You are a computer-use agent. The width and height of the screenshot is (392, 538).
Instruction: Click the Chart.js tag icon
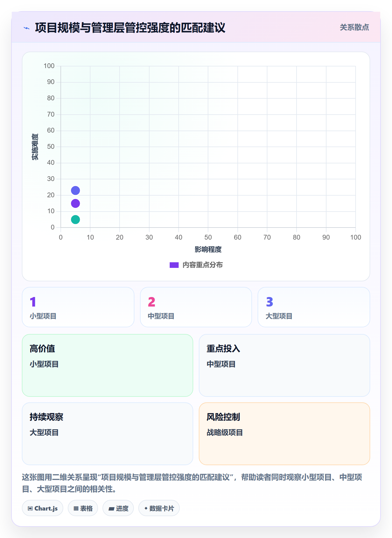coord(30,509)
